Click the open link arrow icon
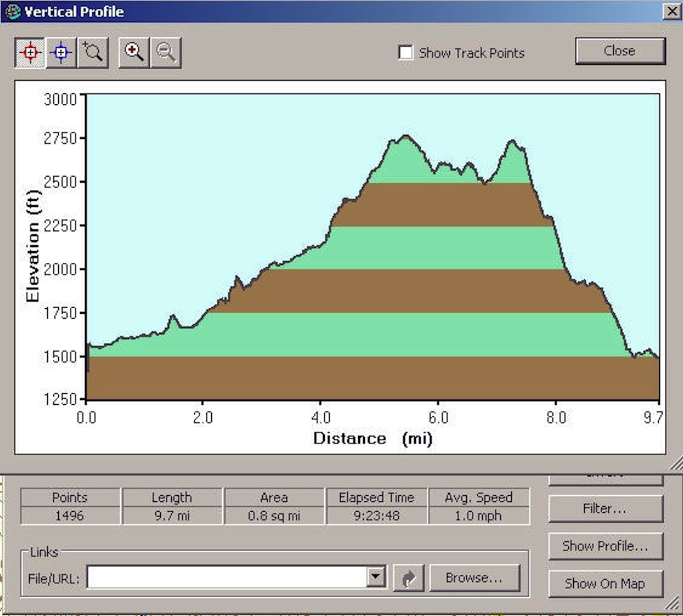Image resolution: width=683 pixels, height=616 pixels. pos(408,578)
